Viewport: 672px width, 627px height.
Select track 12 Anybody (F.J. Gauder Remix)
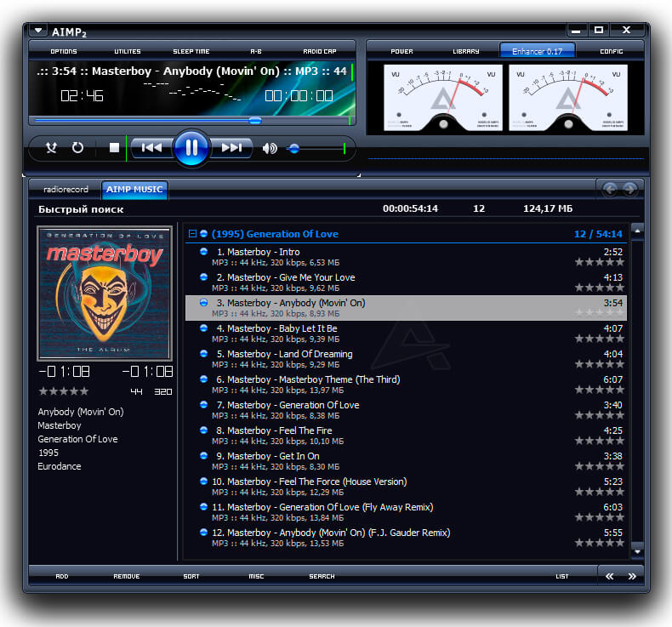[x=406, y=538]
